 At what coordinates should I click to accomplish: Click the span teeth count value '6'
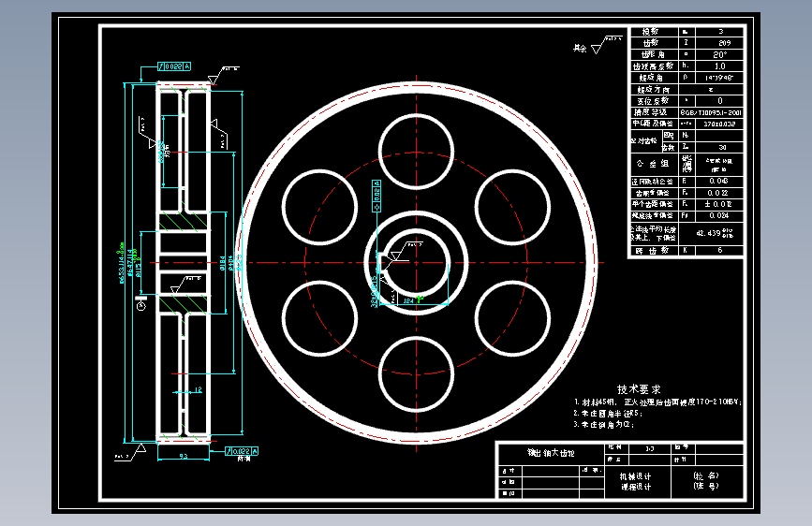coord(720,250)
